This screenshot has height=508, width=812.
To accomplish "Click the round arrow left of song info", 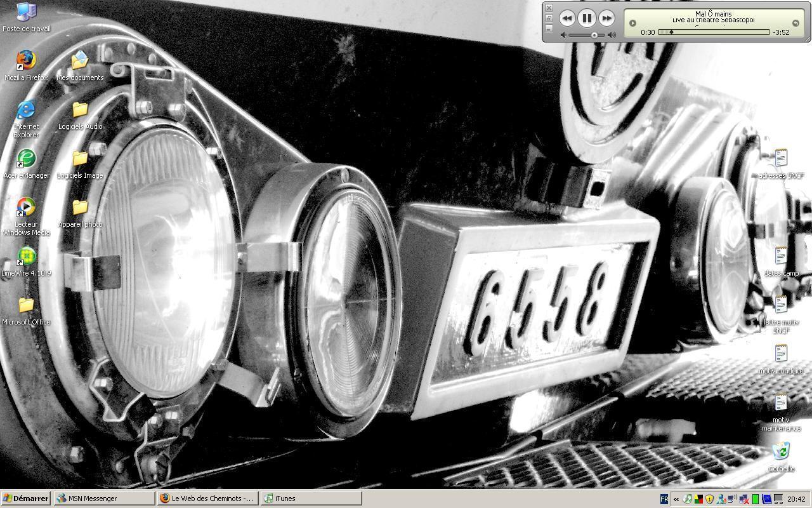I will click(632, 23).
